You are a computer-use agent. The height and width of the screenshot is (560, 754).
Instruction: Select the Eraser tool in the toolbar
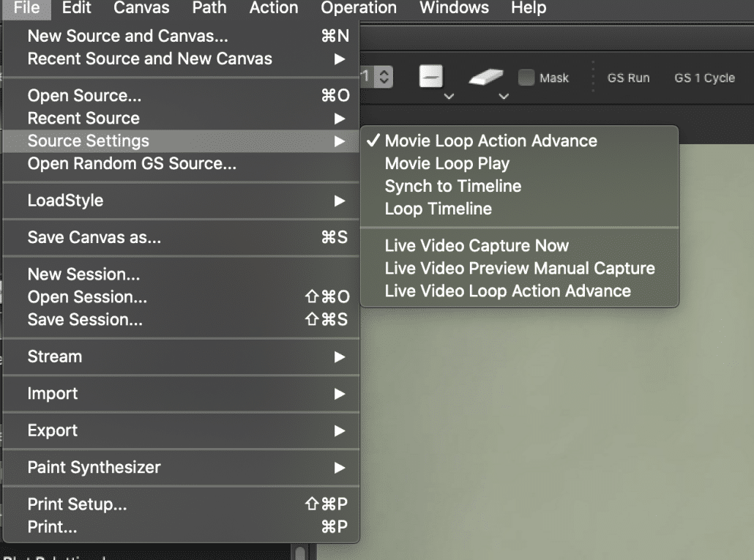coord(485,75)
